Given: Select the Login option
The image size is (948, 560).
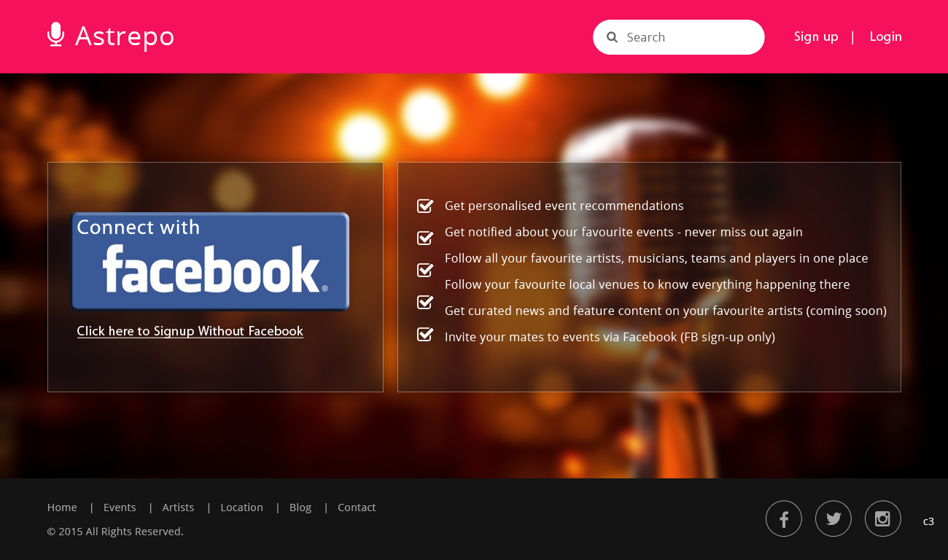Looking at the screenshot, I should pos(885,36).
